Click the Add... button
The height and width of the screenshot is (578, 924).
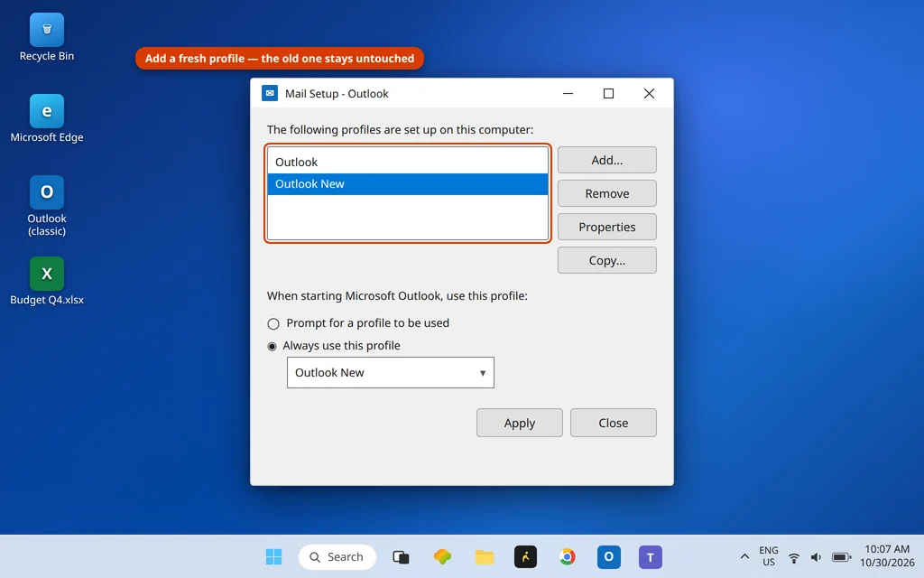tap(607, 160)
